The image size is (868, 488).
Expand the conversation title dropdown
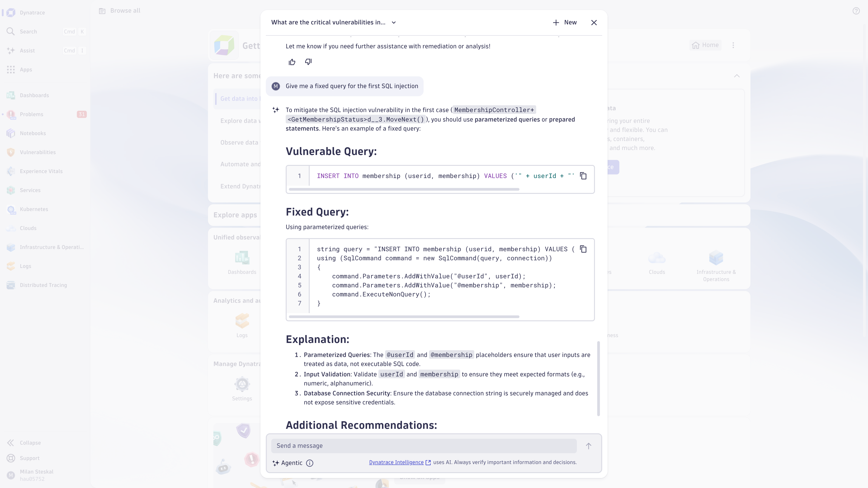coord(394,23)
